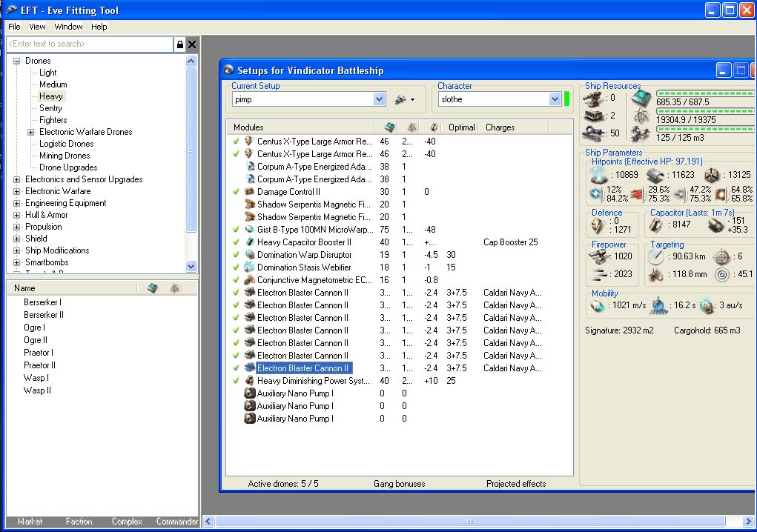Toggle the checkmark for Heavy Diminishing Power System
The height and width of the screenshot is (532, 757).
[236, 381]
